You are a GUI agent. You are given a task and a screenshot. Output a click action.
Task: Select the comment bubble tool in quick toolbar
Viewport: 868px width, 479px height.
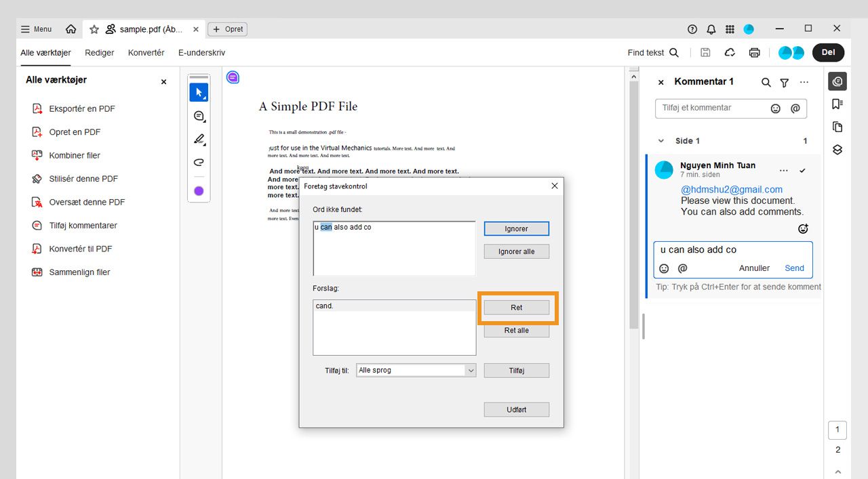pyautogui.click(x=199, y=117)
